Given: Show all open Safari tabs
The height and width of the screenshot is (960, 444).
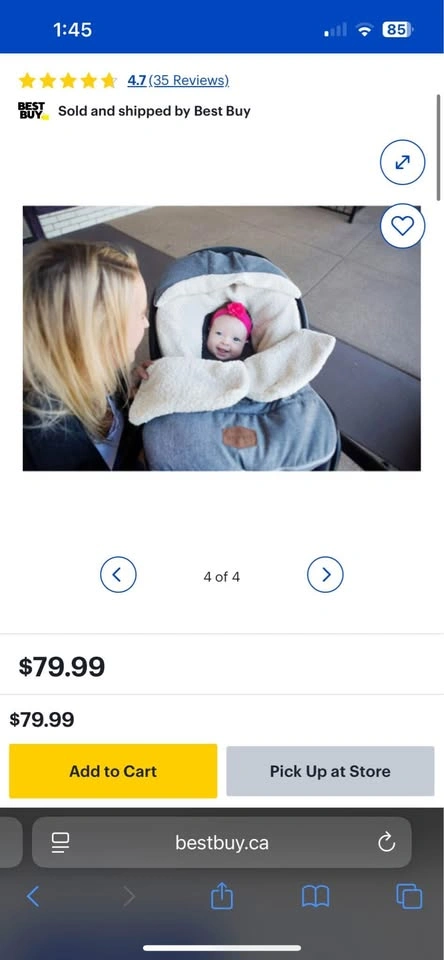Looking at the screenshot, I should [409, 897].
